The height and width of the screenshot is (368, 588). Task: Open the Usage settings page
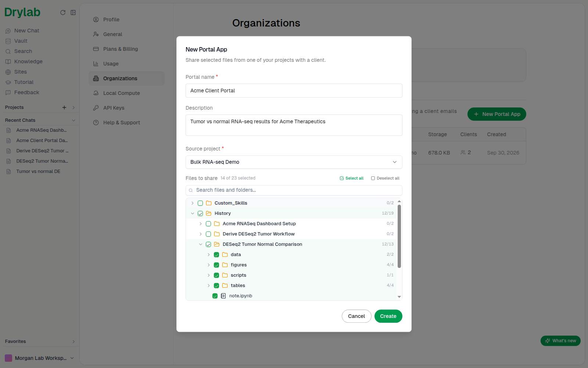[126, 64]
